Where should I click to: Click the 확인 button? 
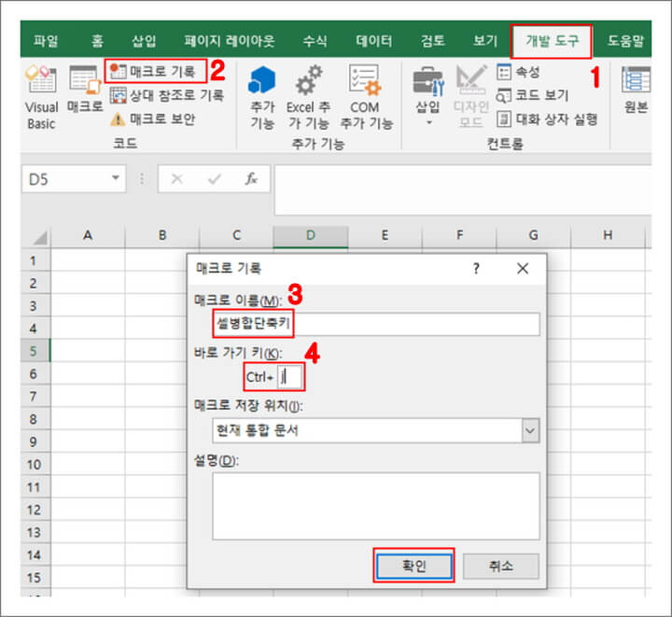[413, 566]
